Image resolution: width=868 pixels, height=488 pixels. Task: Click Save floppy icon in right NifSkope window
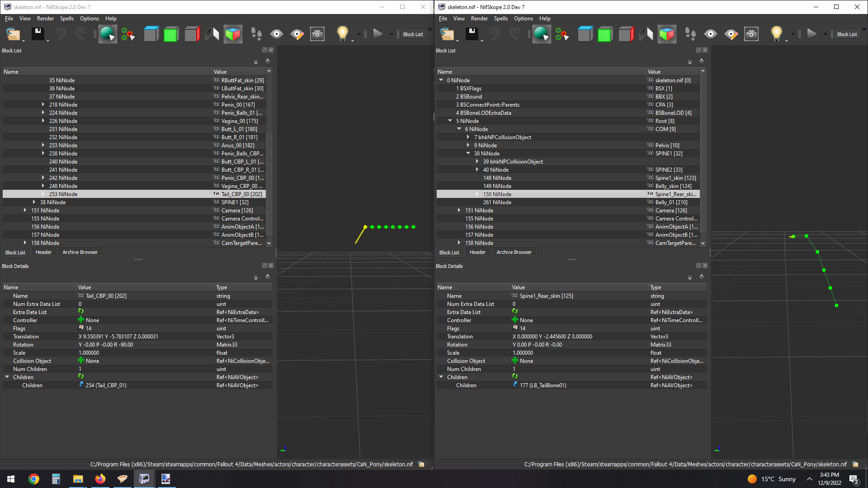tap(472, 34)
